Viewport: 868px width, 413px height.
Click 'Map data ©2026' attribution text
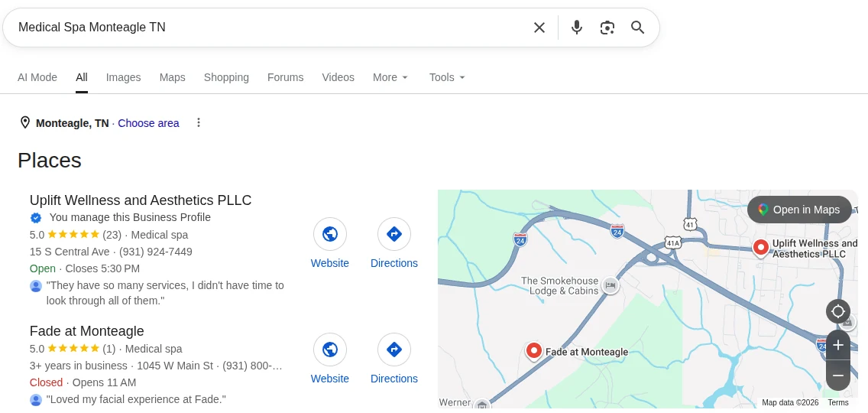pos(790,402)
